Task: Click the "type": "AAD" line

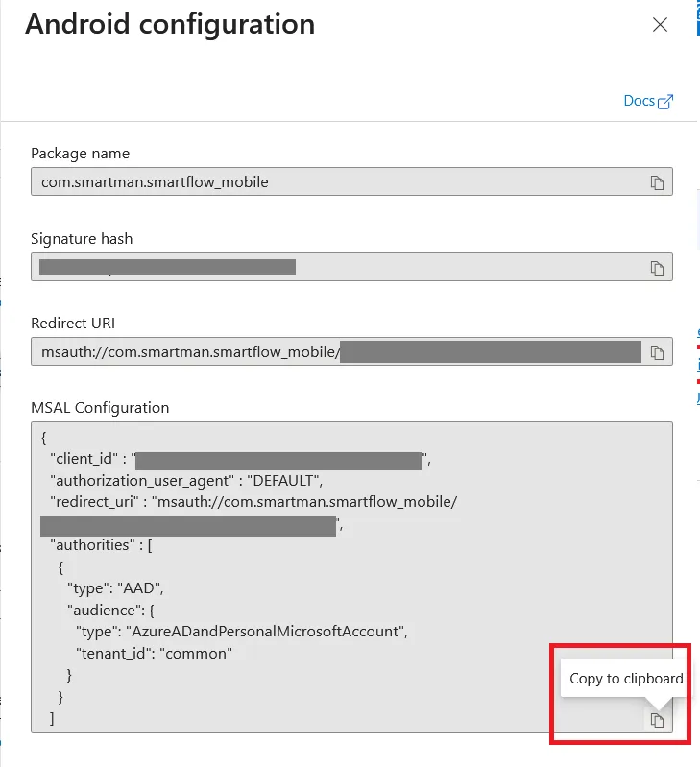Action: pos(115,587)
